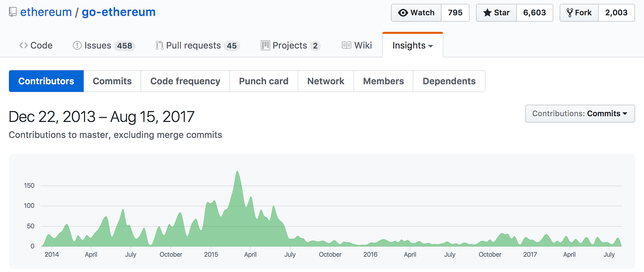The height and width of the screenshot is (272, 644).
Task: Click the Dec 22, 2013 – Aug 15, 2017 heading
Action: point(101,117)
